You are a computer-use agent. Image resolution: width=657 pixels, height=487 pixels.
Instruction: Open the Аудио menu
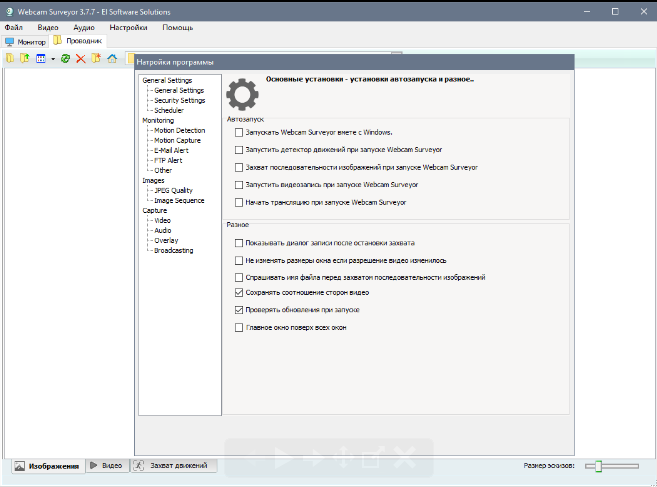(84, 28)
